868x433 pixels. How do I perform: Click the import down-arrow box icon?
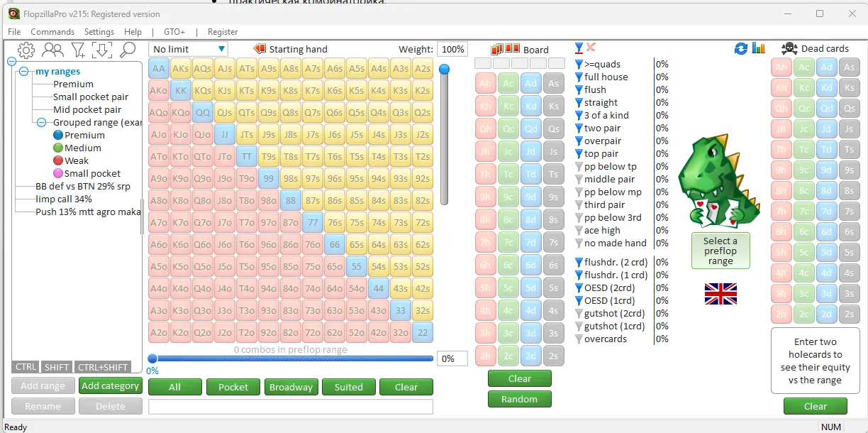point(102,50)
